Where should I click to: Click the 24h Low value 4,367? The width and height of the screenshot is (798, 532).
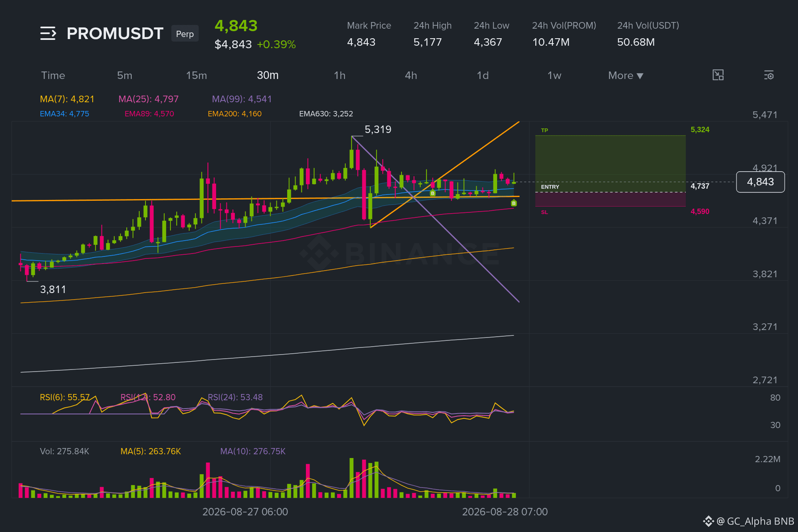pos(488,42)
